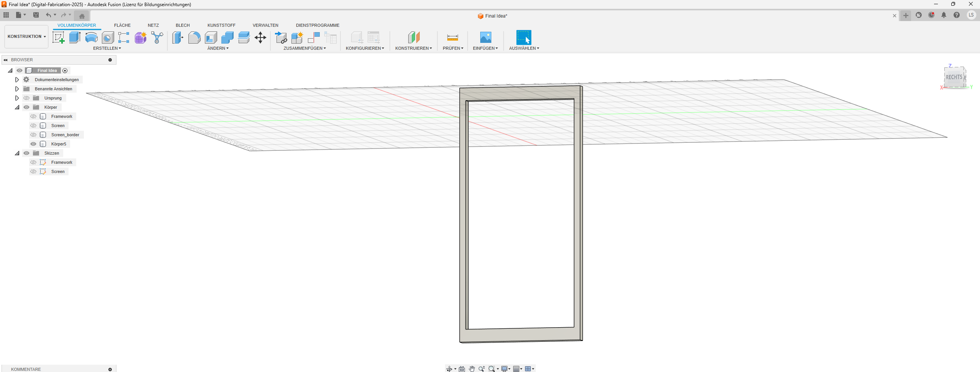Open the ERSTELLEN menu
This screenshot has height=372, width=980.
107,48
